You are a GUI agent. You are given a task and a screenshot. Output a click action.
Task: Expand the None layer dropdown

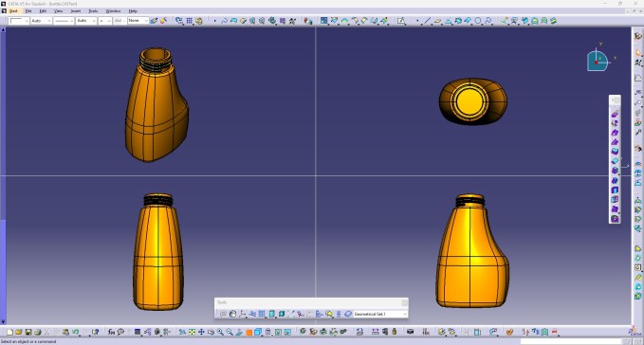click(x=146, y=21)
